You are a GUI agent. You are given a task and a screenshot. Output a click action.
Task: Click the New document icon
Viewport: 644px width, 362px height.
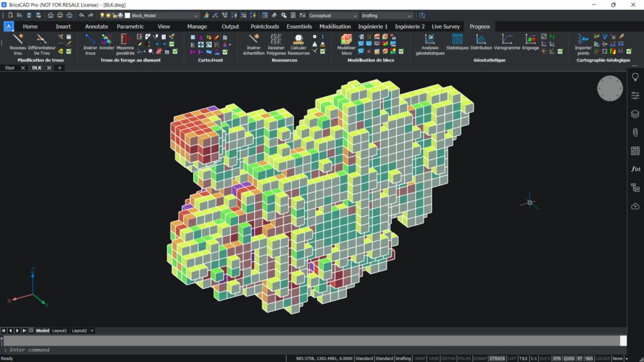tap(10, 15)
